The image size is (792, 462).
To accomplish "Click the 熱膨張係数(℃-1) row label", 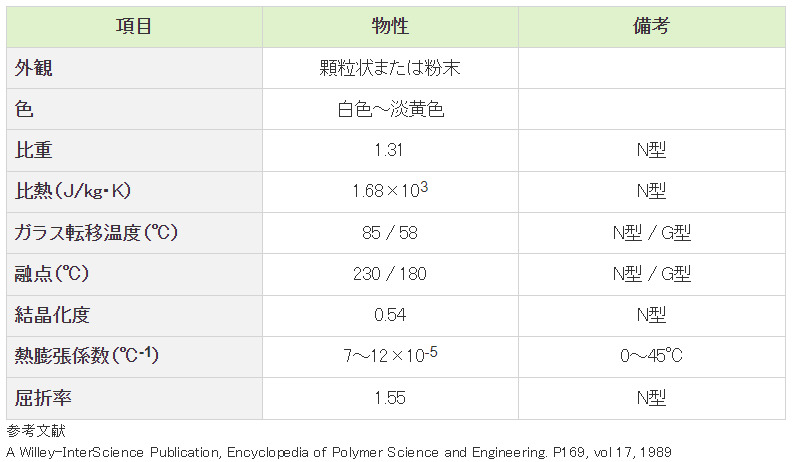I will (x=86, y=355).
